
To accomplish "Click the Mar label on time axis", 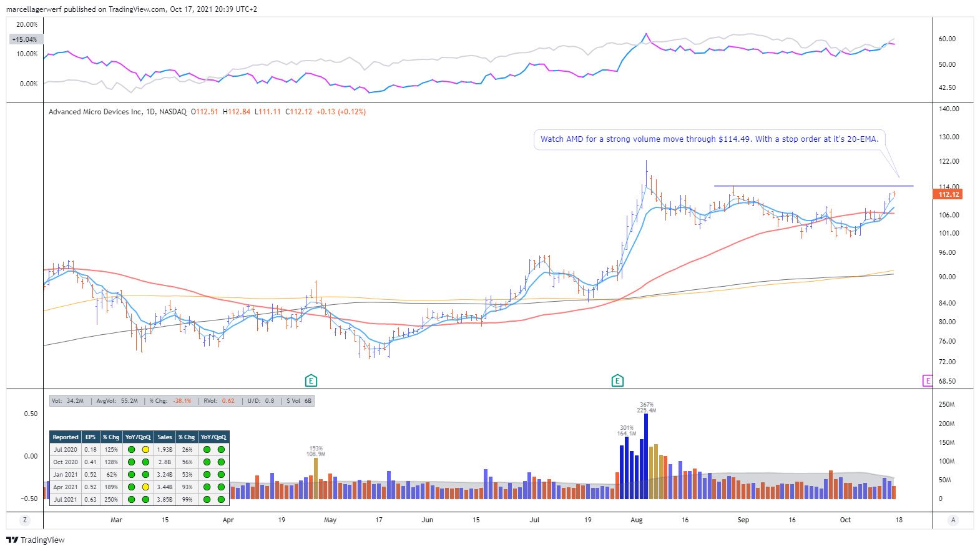I will [116, 520].
